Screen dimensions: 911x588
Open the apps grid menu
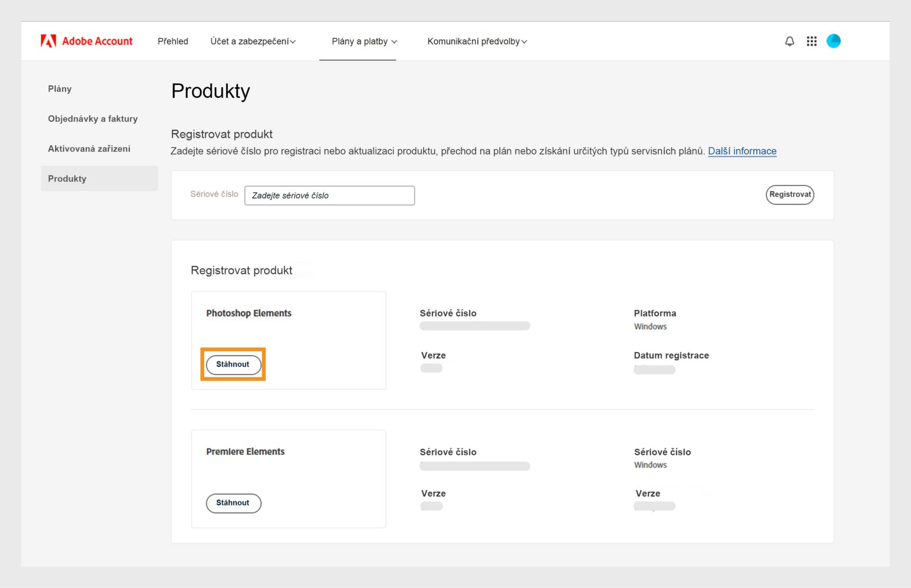pos(811,41)
